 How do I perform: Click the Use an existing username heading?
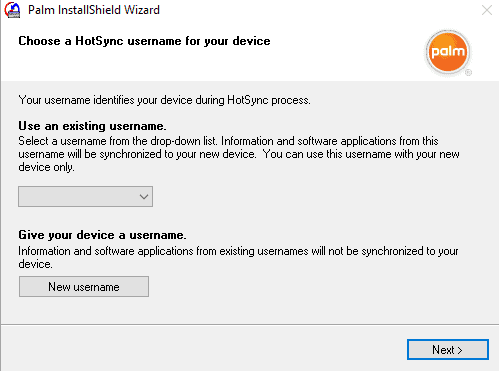(92, 126)
